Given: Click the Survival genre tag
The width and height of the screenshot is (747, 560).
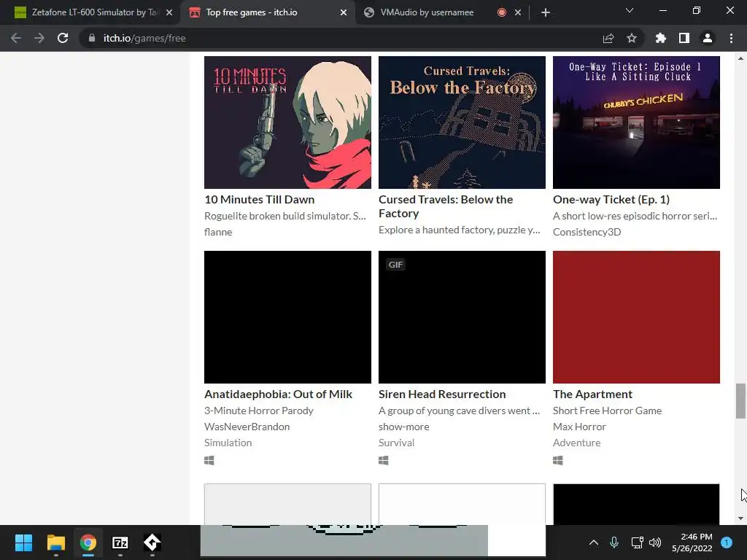Looking at the screenshot, I should [x=396, y=443].
